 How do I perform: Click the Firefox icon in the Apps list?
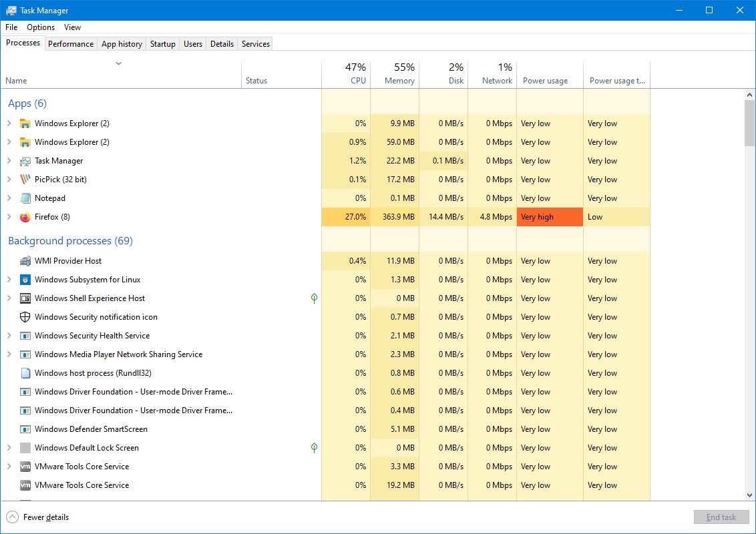click(x=25, y=217)
